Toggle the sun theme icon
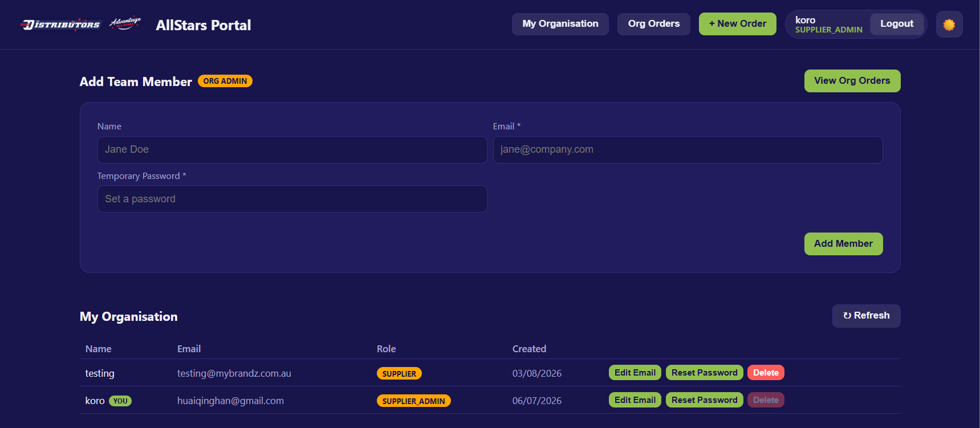Viewport: 980px width, 428px height. 949,25
